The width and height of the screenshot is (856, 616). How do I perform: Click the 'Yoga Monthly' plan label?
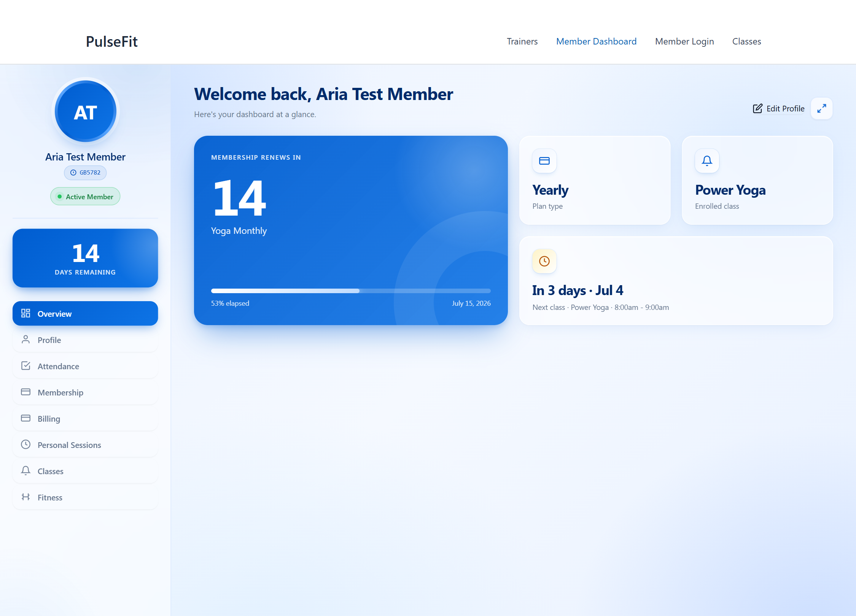[x=239, y=231]
